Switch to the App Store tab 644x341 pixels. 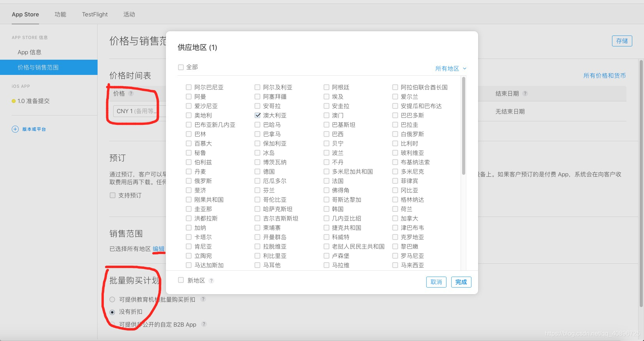tap(25, 14)
